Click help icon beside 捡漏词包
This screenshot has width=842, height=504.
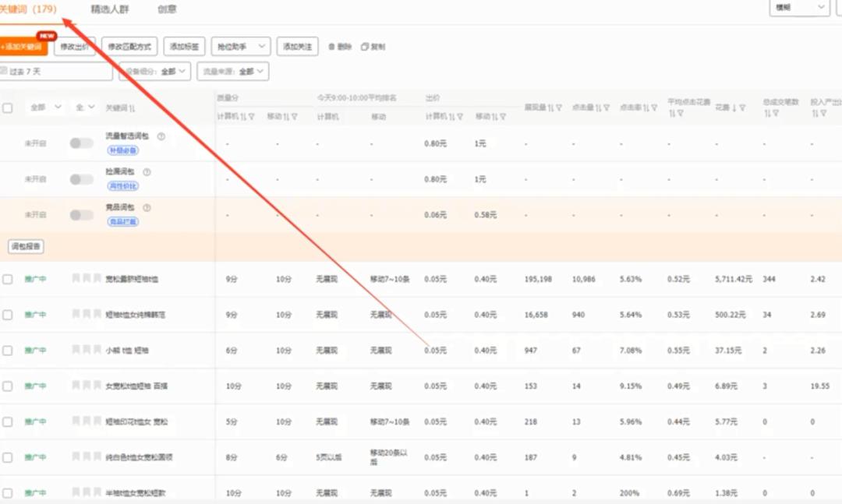147,172
